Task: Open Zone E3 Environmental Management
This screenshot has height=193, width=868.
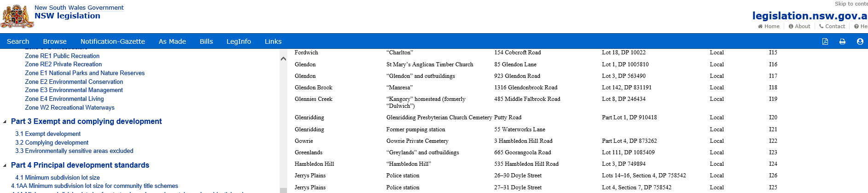Action: click(74, 90)
